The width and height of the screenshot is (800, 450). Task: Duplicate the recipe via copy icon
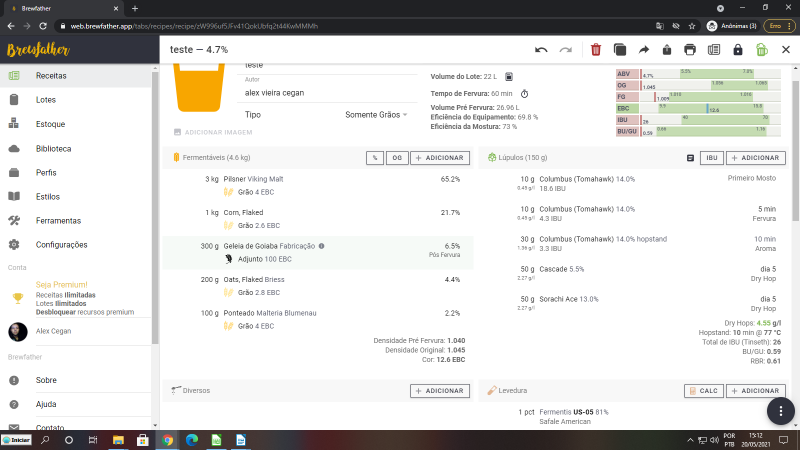[619, 50]
